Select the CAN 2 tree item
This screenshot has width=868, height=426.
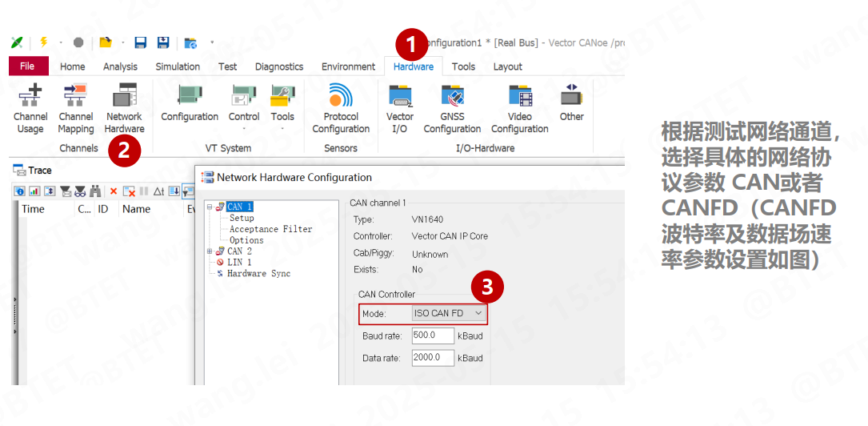pos(239,251)
